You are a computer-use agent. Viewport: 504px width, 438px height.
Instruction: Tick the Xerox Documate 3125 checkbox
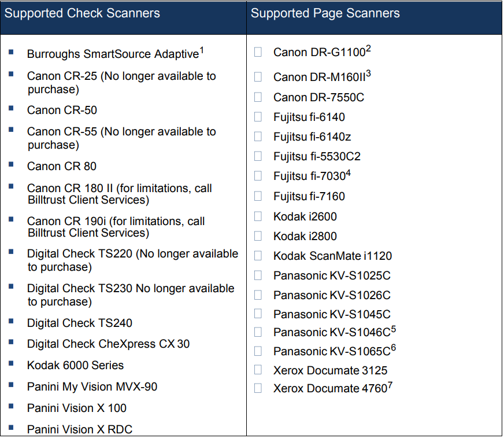[x=258, y=370]
